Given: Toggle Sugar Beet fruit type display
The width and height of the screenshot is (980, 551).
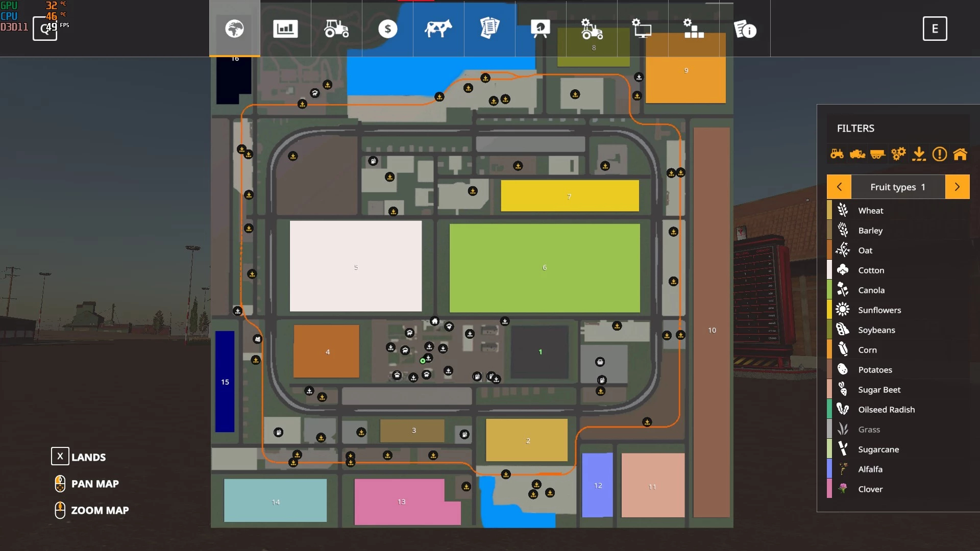Looking at the screenshot, I should (x=898, y=389).
